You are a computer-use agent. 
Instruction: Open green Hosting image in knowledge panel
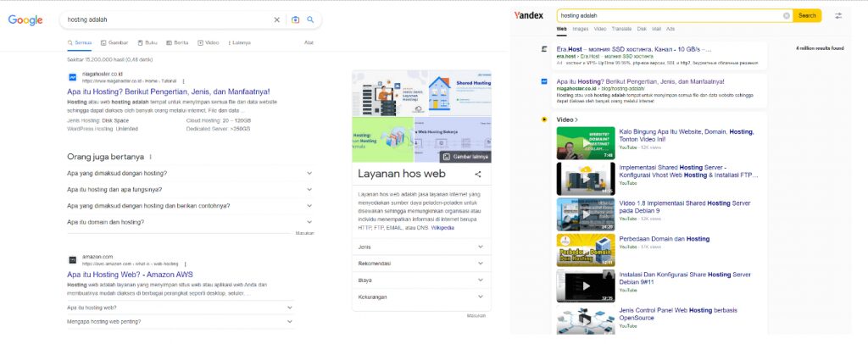tap(383, 140)
